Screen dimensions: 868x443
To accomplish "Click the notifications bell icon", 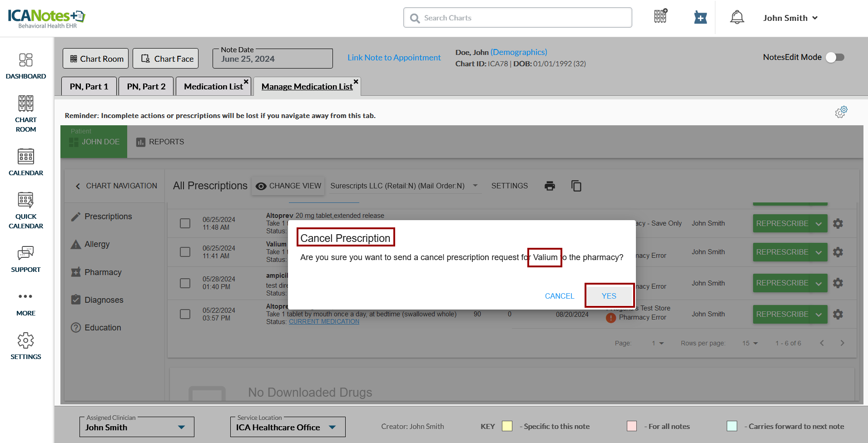I will pyautogui.click(x=737, y=17).
